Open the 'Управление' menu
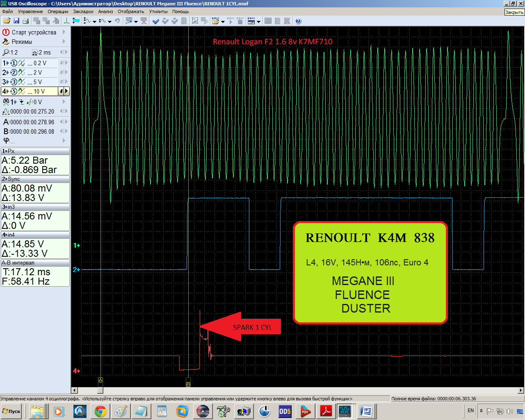This screenshot has height=420, width=525. tap(30, 11)
